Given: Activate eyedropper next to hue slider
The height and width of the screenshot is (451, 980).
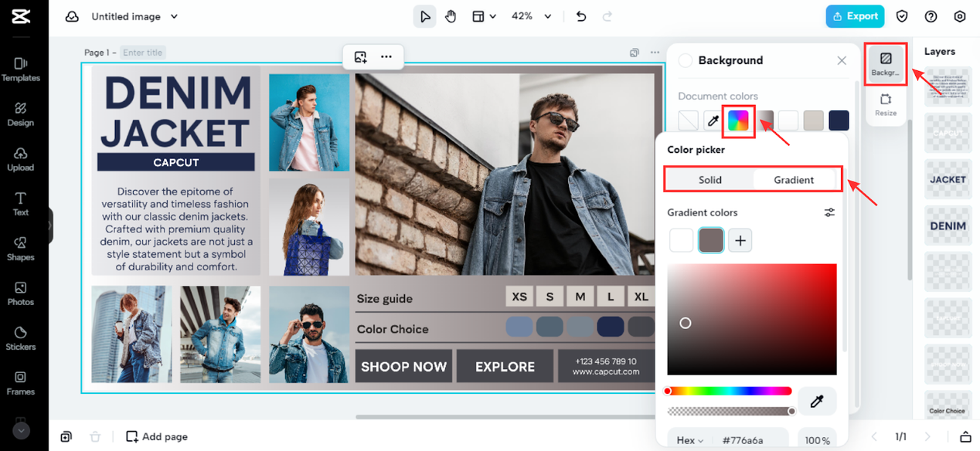Looking at the screenshot, I should (817, 401).
